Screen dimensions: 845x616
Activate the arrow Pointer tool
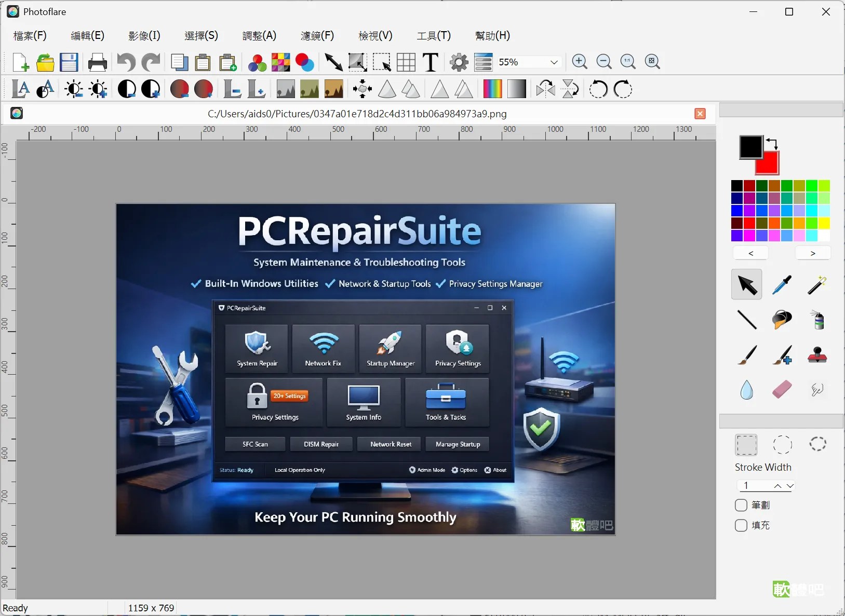[747, 284]
